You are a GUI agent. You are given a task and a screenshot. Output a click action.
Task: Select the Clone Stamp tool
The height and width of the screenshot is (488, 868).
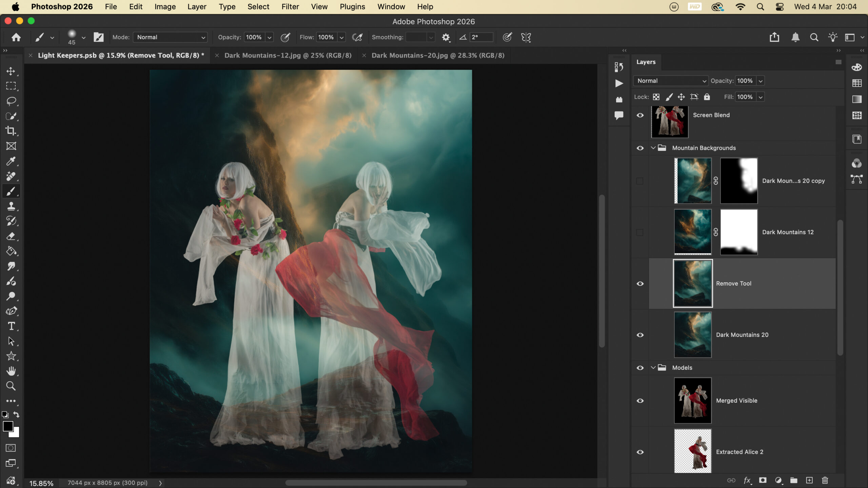[11, 206]
